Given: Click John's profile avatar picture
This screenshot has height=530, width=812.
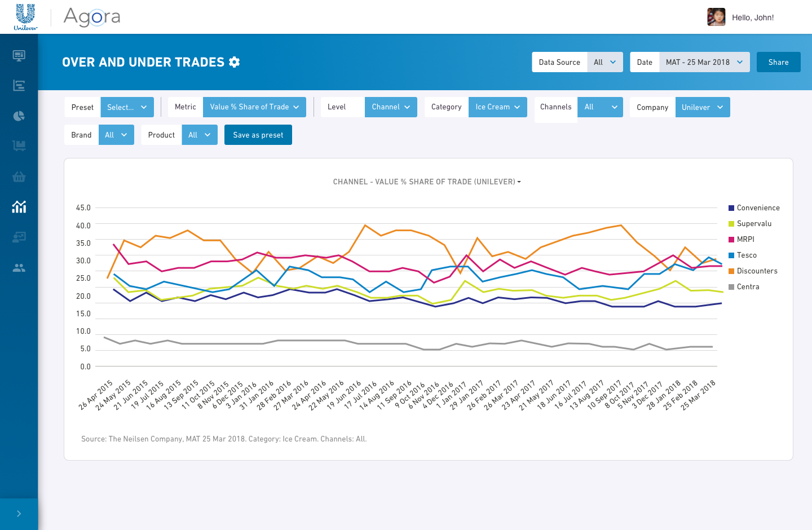Looking at the screenshot, I should (716, 17).
